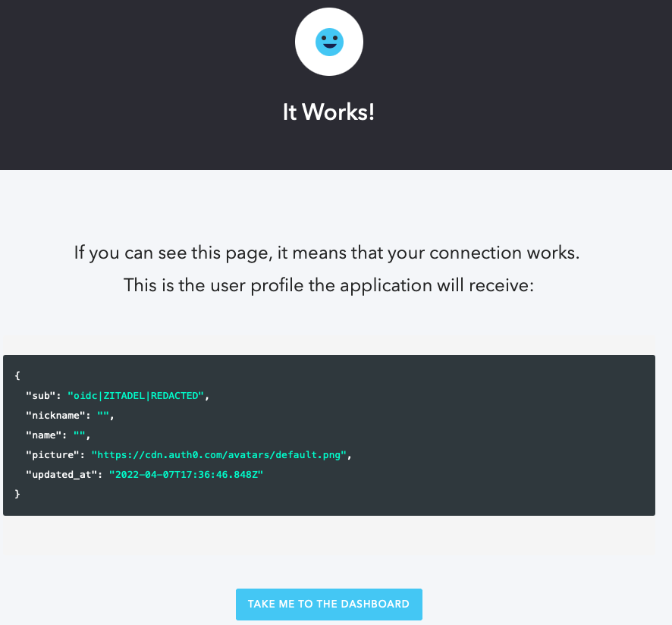Click the blue smiley face icon

[x=329, y=42]
